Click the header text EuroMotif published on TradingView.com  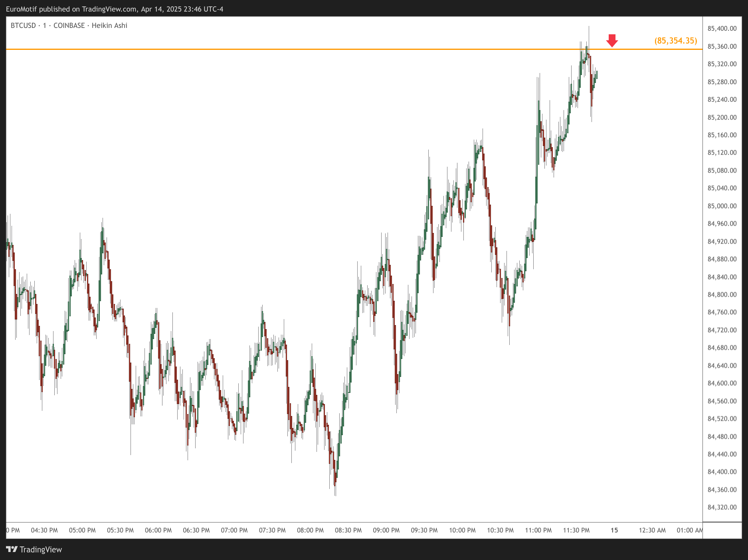(x=71, y=9)
